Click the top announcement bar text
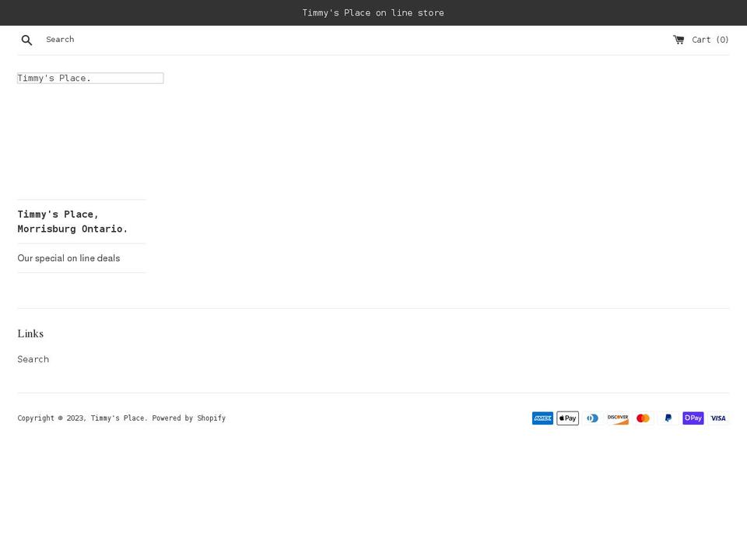747x560 pixels. coord(373,12)
